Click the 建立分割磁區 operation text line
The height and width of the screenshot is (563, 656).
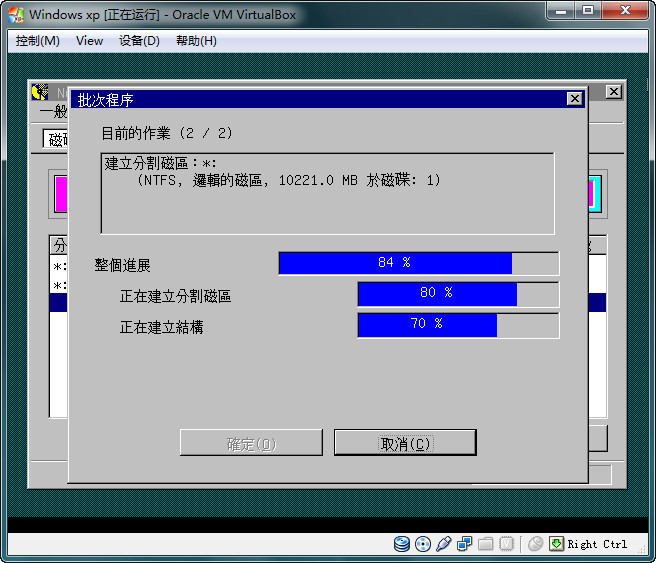click(161, 163)
